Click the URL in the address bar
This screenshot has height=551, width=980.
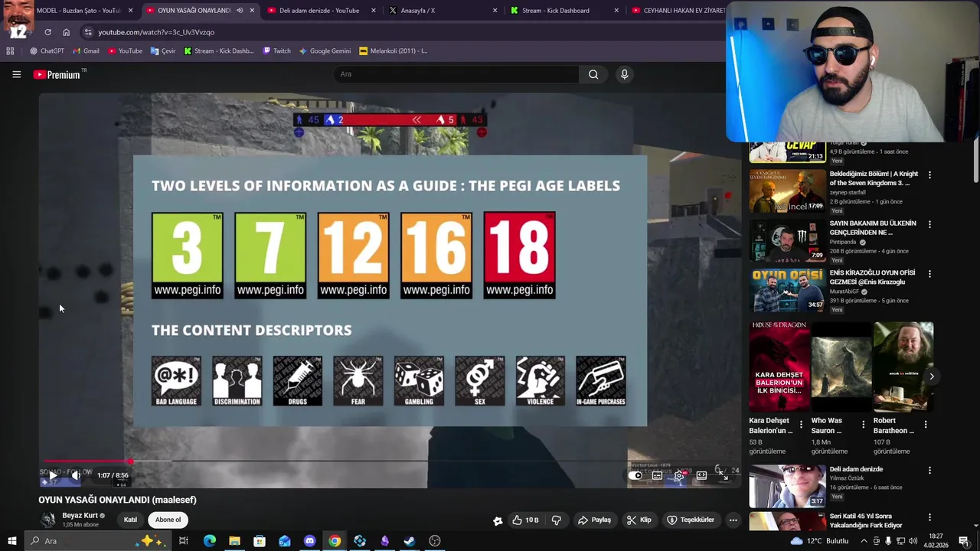click(156, 32)
